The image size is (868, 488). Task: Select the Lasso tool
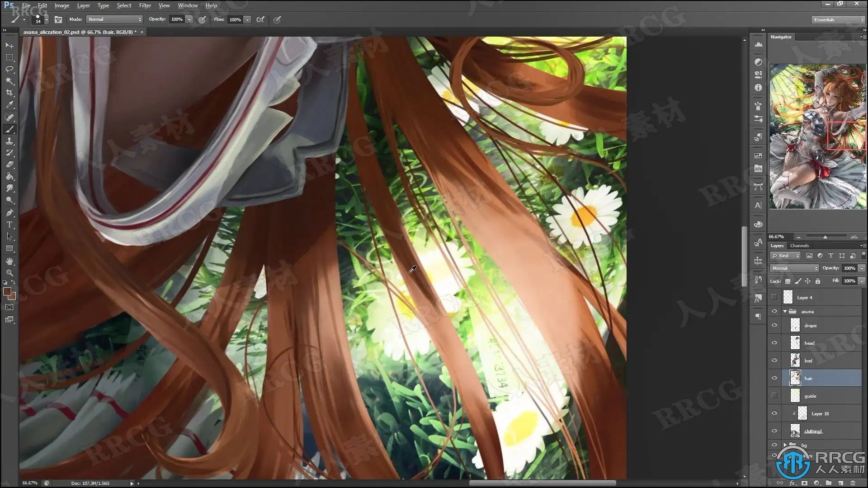(x=9, y=69)
